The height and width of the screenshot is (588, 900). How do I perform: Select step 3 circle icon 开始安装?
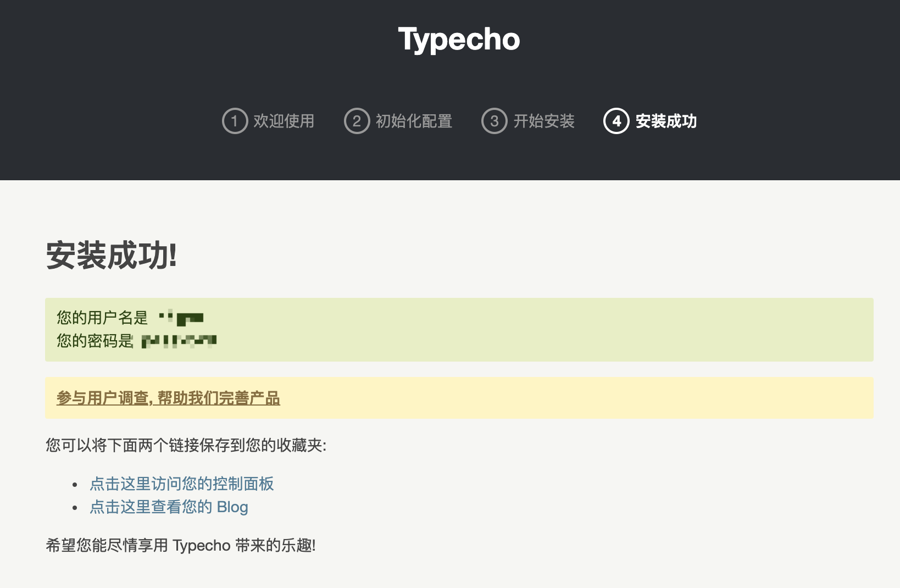(494, 121)
